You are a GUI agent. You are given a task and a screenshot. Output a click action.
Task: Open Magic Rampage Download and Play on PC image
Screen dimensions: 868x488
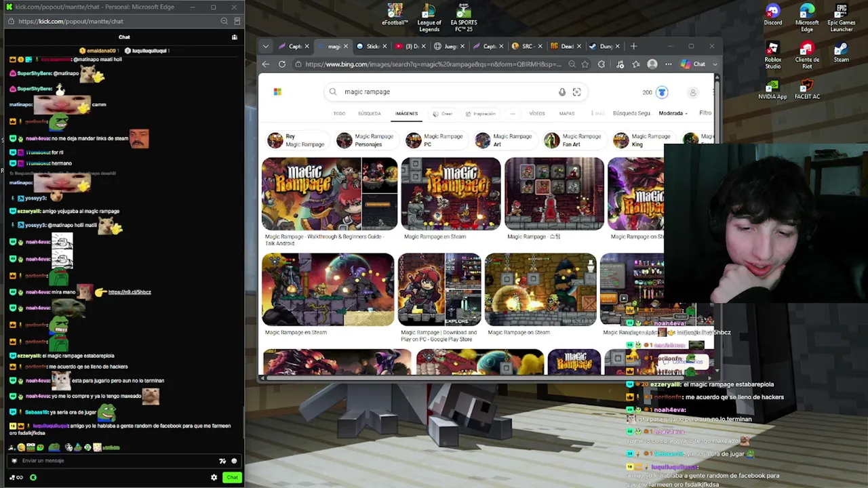click(439, 290)
